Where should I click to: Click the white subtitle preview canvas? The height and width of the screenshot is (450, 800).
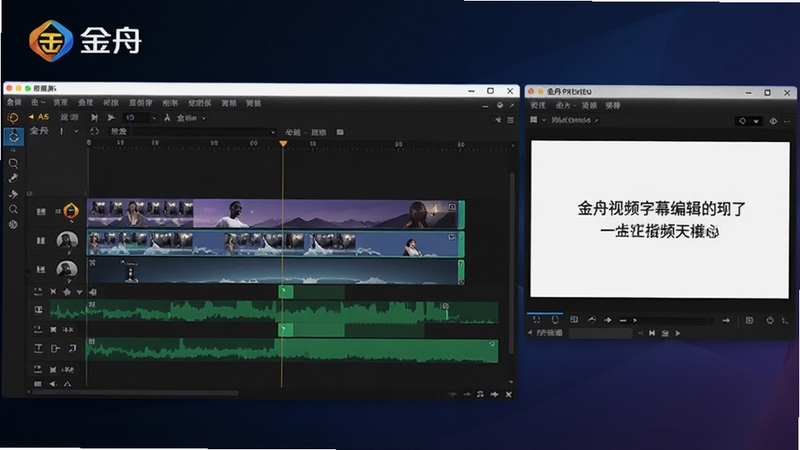660,219
